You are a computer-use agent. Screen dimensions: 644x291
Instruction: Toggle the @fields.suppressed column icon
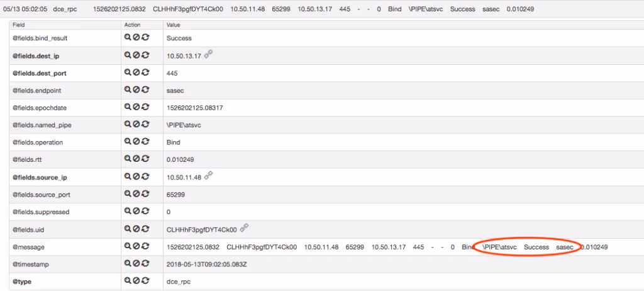click(x=145, y=211)
